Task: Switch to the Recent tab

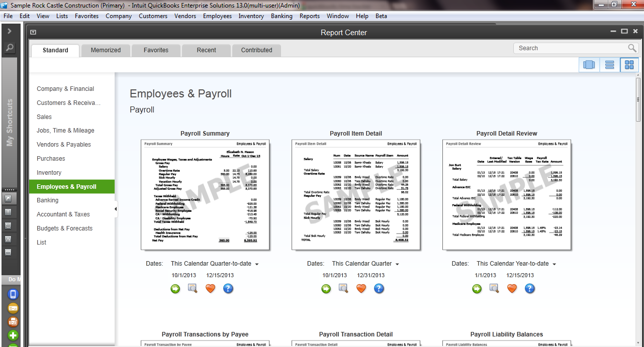Action: tap(207, 50)
